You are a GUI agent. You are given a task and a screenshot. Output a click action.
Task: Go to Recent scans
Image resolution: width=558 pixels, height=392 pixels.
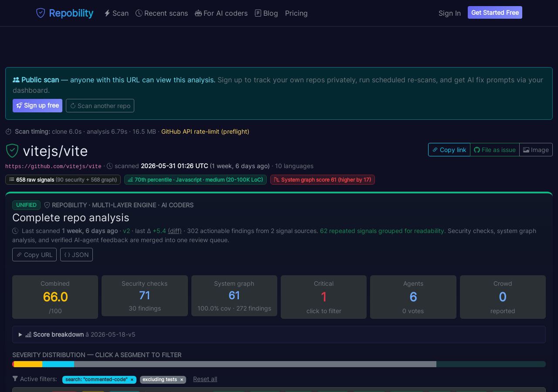click(x=162, y=13)
